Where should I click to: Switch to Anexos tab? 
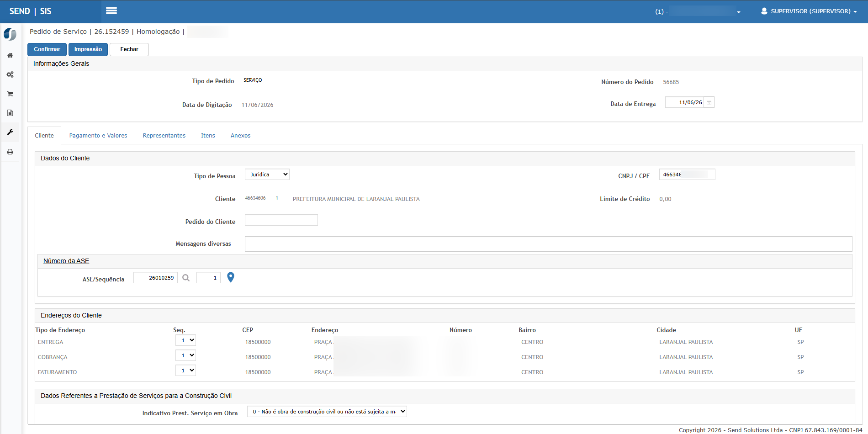(x=240, y=136)
